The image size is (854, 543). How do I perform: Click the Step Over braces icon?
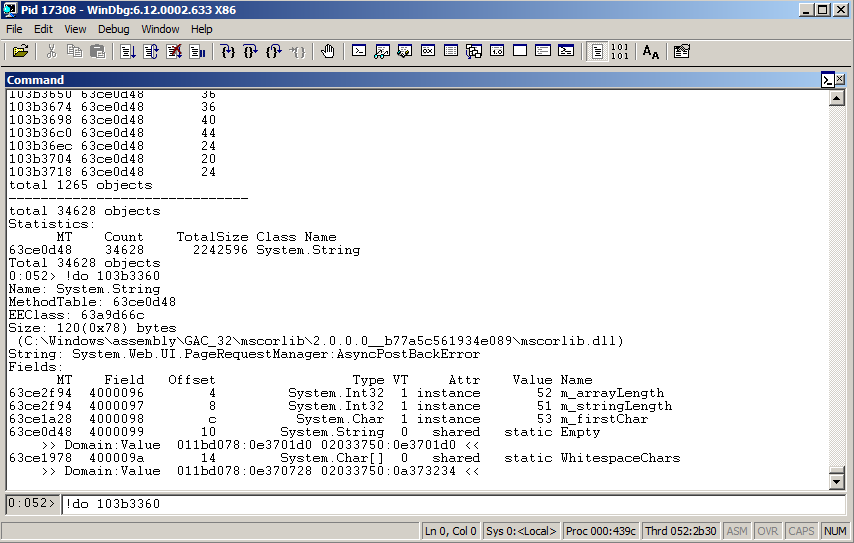tap(250, 51)
